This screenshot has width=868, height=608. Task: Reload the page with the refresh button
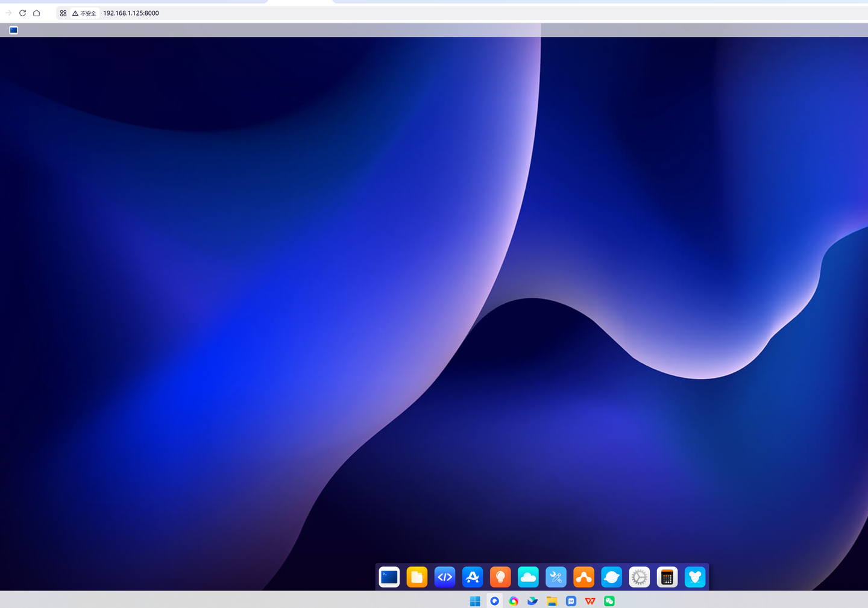tap(22, 13)
